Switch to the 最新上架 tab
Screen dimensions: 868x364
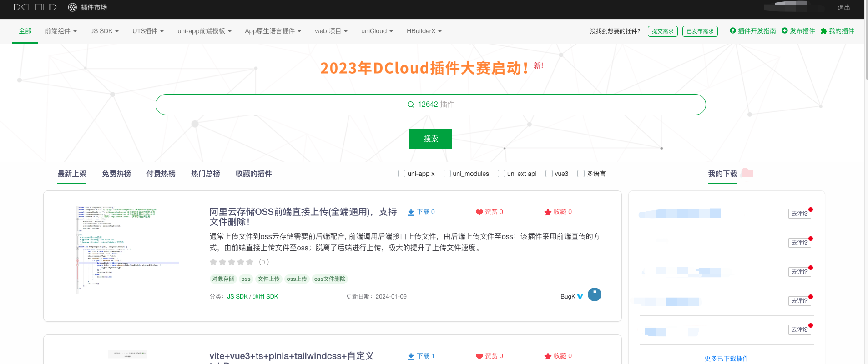[72, 174]
